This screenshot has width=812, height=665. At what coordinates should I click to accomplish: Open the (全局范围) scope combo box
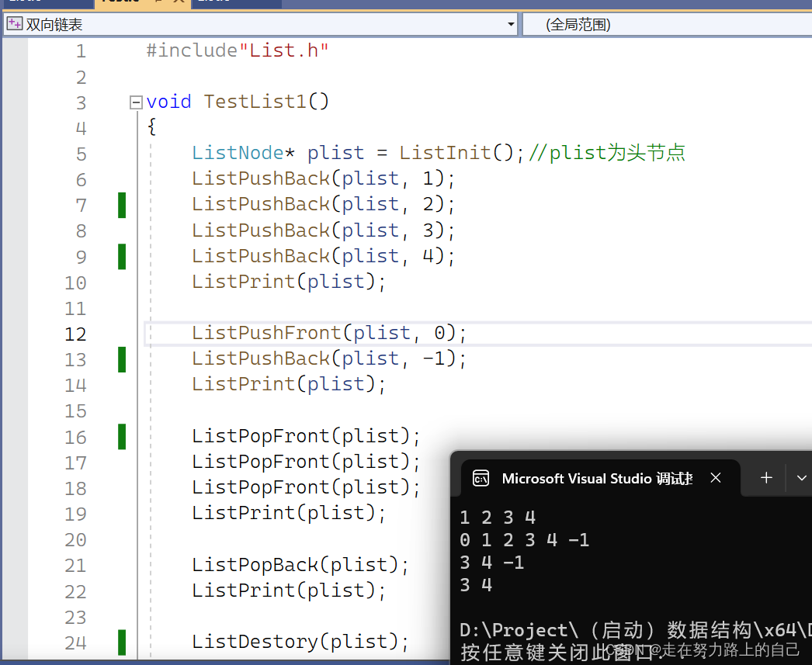667,24
